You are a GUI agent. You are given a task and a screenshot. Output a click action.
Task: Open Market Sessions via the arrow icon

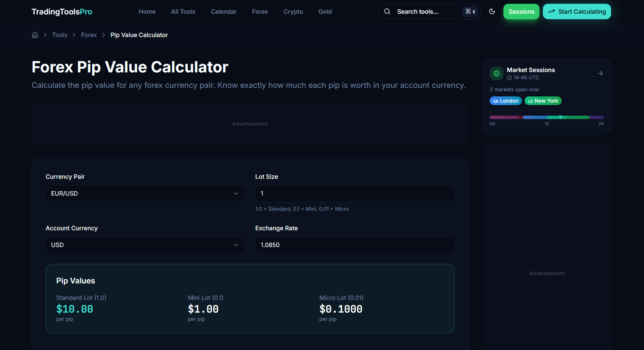click(600, 73)
